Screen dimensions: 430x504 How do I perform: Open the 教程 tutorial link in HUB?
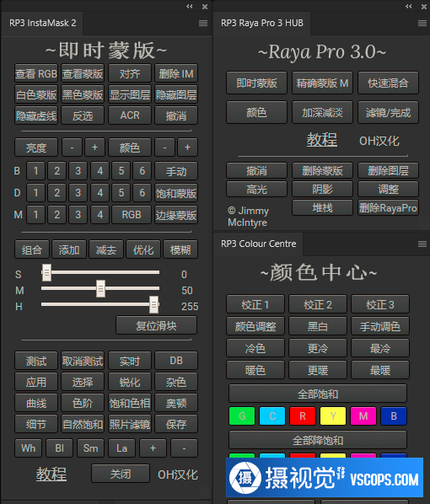322,140
